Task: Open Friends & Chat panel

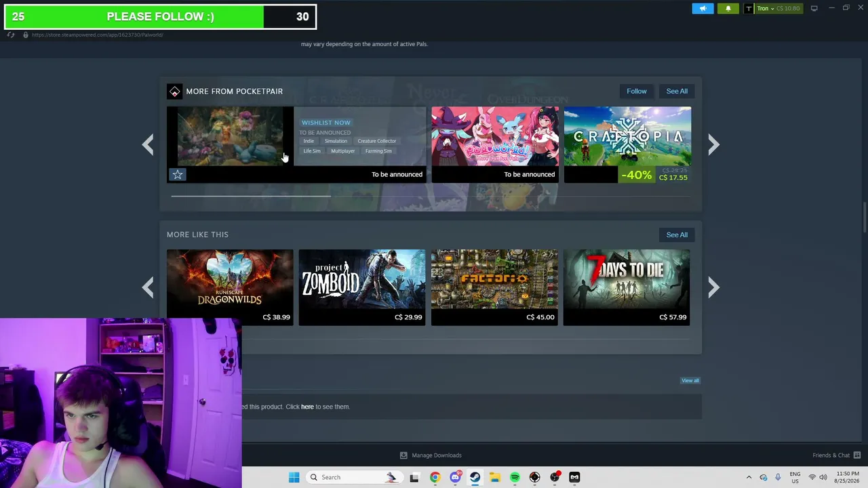Action: [837, 455]
